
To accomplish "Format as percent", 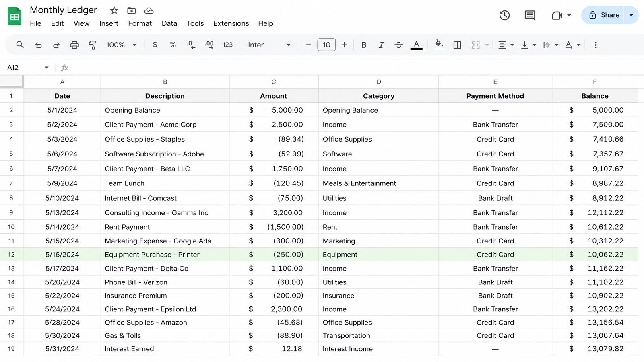I will pyautogui.click(x=173, y=45).
